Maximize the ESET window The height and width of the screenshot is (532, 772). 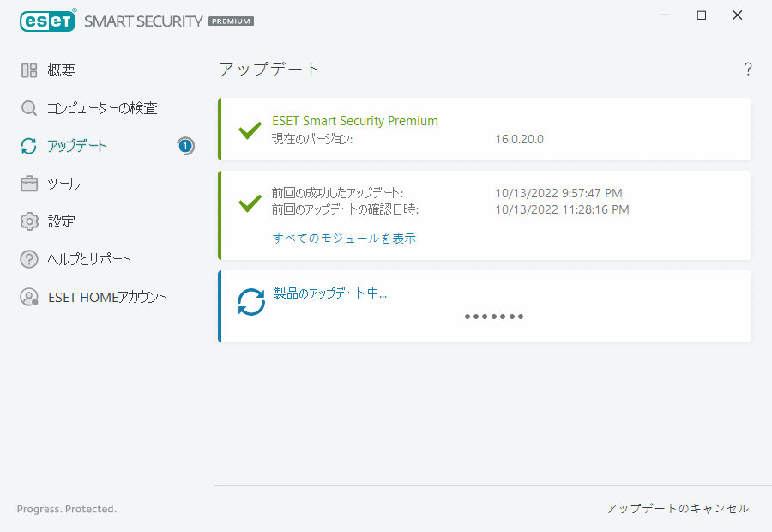(702, 15)
